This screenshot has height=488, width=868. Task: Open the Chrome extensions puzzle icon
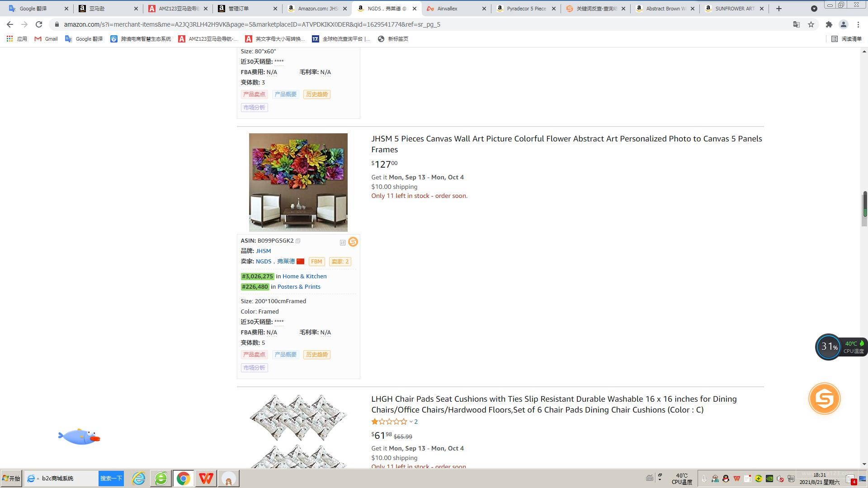[829, 24]
